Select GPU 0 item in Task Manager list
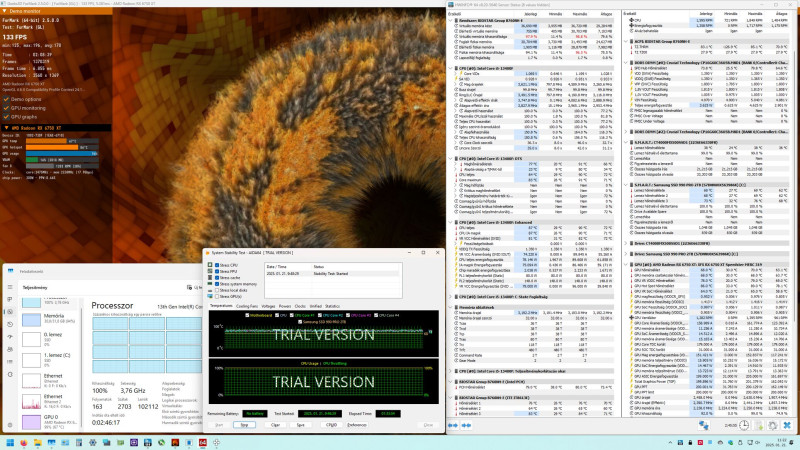 pyautogui.click(x=50, y=421)
